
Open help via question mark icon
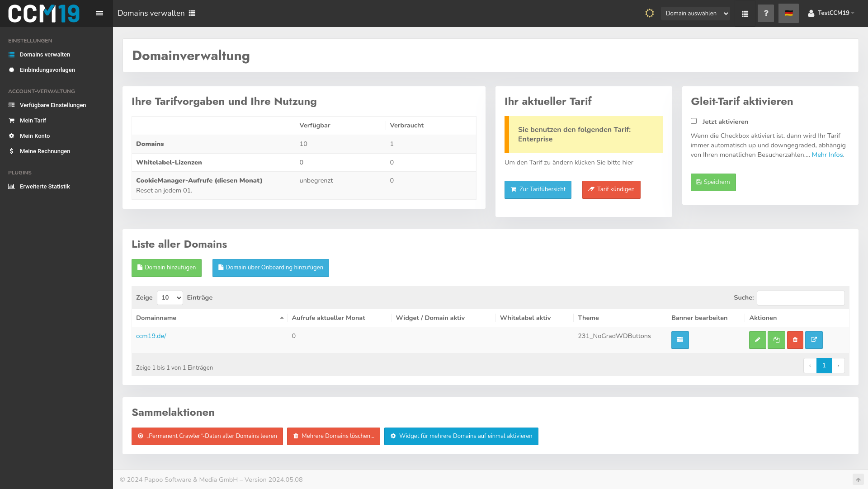(766, 13)
